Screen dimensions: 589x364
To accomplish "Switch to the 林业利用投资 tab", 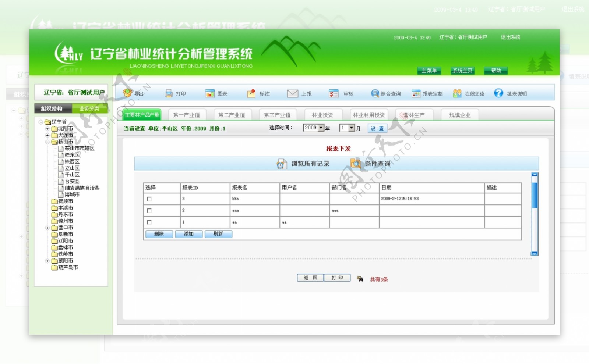I will (368, 115).
